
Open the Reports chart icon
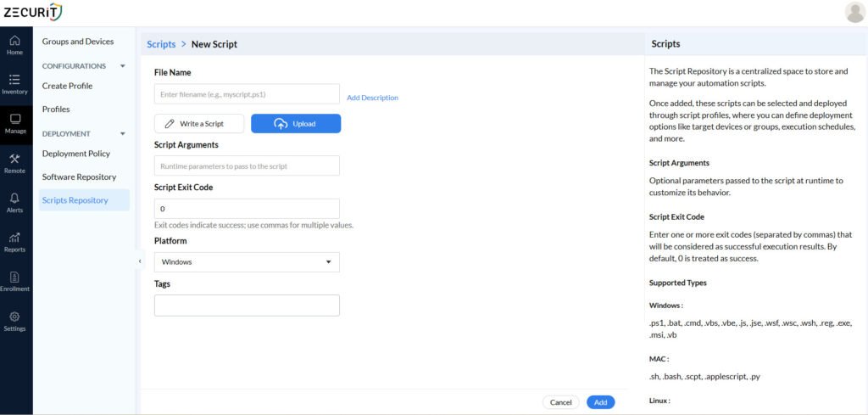point(15,238)
